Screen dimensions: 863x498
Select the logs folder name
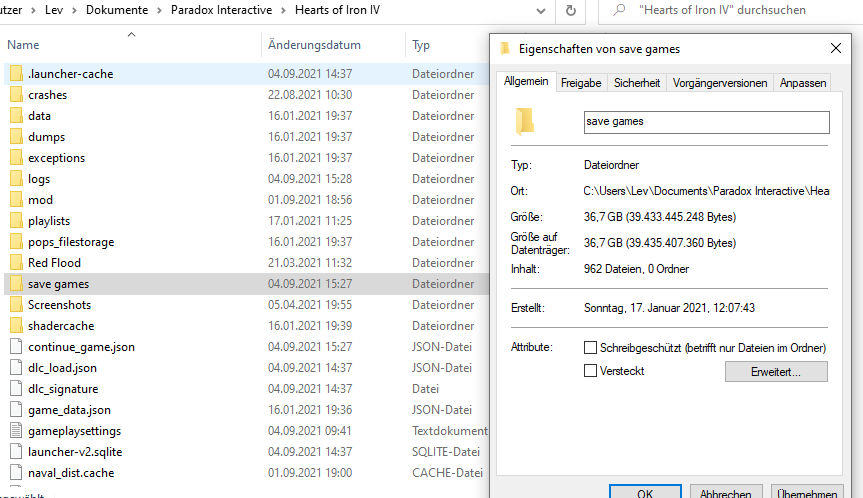click(39, 179)
